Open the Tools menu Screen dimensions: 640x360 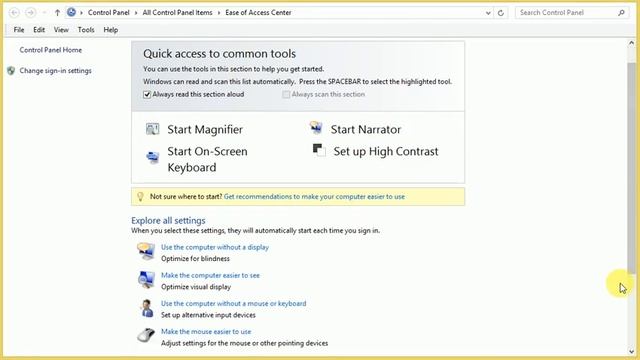point(86,30)
